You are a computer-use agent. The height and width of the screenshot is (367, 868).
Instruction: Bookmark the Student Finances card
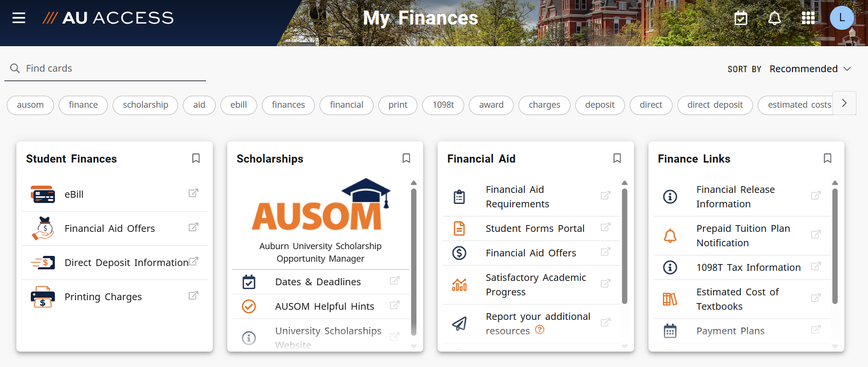pyautogui.click(x=196, y=158)
